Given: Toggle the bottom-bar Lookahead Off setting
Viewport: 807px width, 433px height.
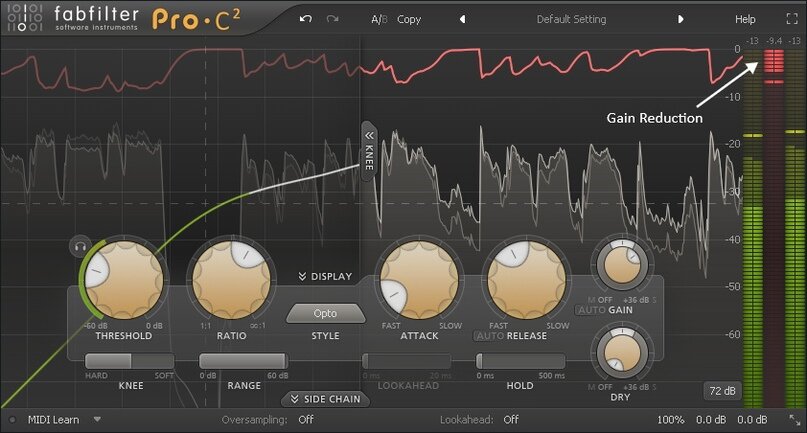Looking at the screenshot, I should (511, 420).
